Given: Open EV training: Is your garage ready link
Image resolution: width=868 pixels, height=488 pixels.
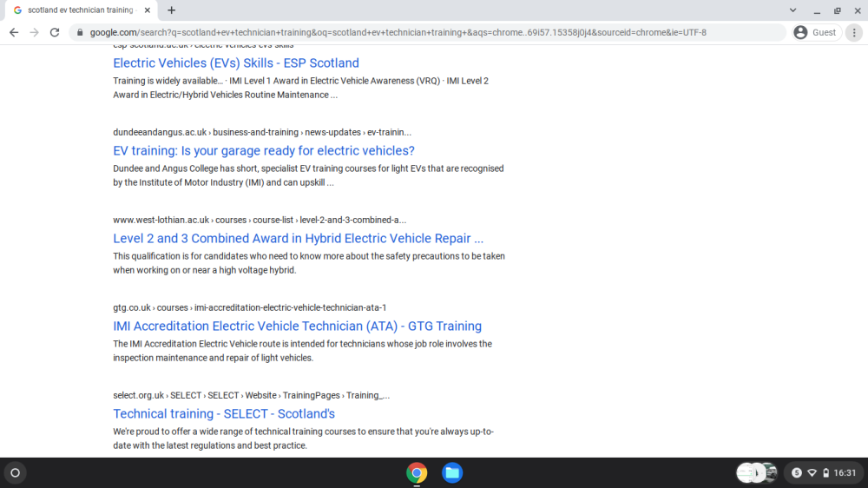Looking at the screenshot, I should [x=264, y=151].
